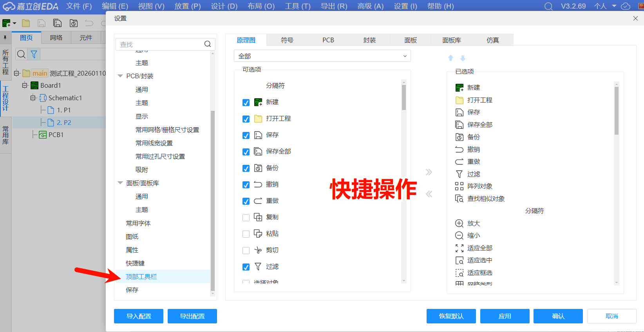Check the 剪切 checkbox
644x332 pixels.
click(x=246, y=251)
